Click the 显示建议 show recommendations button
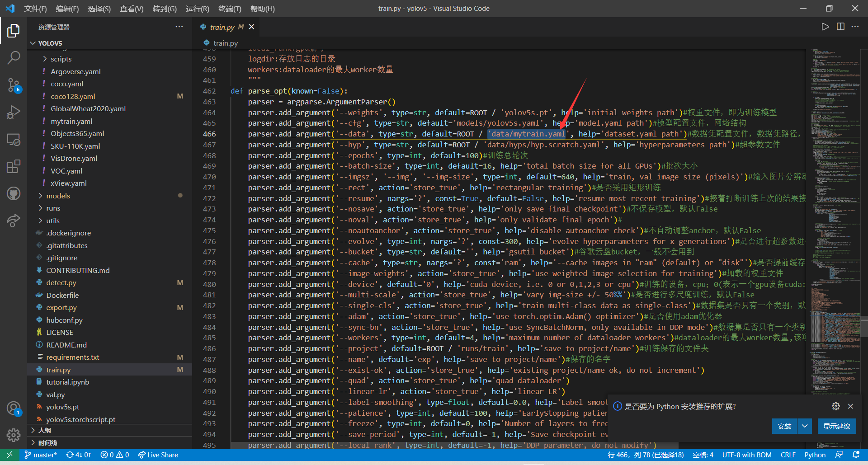This screenshot has height=465, width=868. [836, 426]
